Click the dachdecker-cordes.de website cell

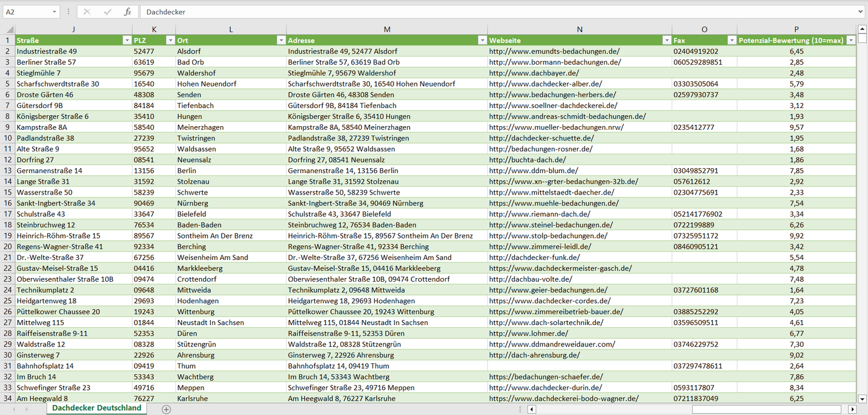click(x=550, y=301)
